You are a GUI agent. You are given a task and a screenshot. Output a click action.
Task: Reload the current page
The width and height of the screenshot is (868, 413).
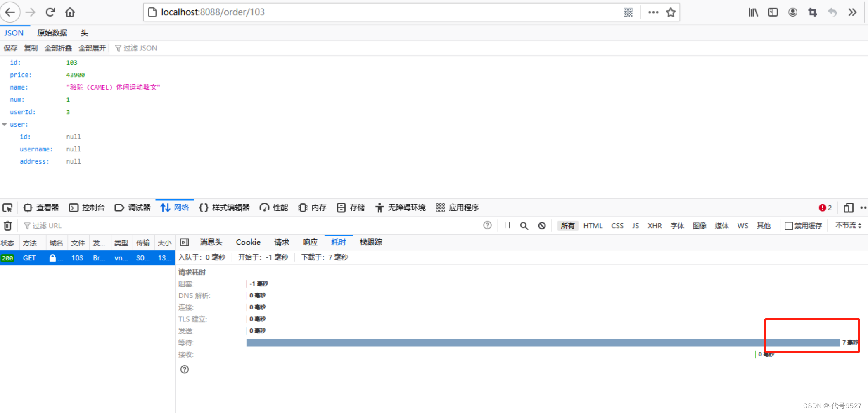(x=50, y=12)
